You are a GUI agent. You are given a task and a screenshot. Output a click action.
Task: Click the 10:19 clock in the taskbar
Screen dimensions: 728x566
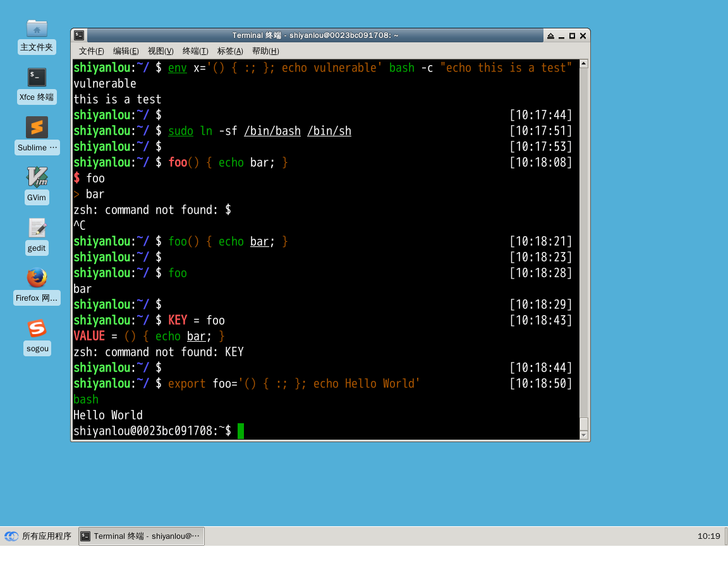pos(708,536)
